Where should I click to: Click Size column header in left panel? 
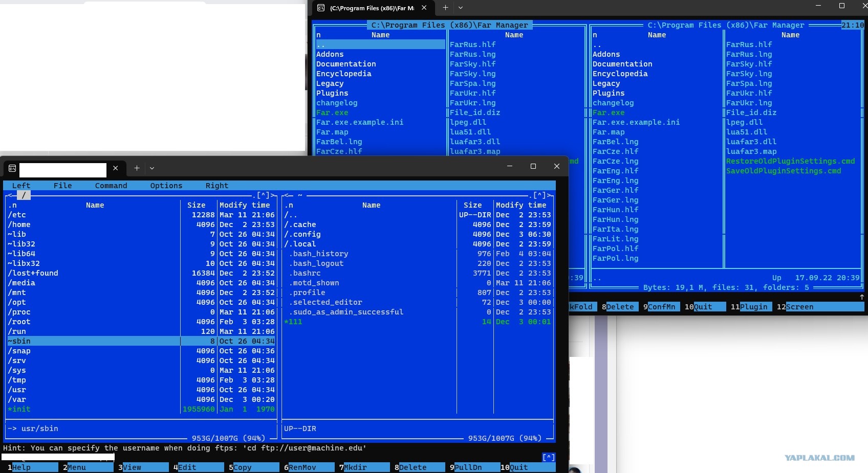tap(196, 205)
